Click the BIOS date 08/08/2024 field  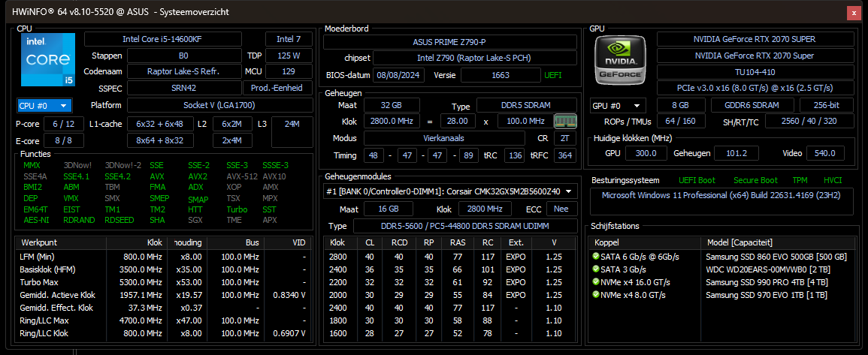(399, 75)
